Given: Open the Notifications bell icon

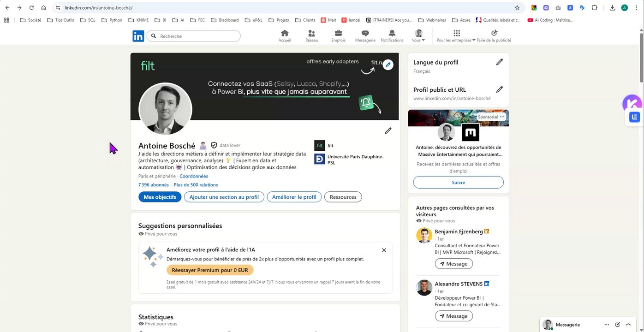Looking at the screenshot, I should click(x=392, y=36).
